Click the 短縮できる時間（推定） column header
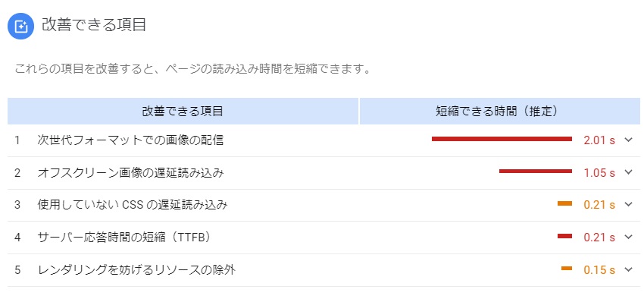Screen dimensions: 644x299 [x=500, y=111]
